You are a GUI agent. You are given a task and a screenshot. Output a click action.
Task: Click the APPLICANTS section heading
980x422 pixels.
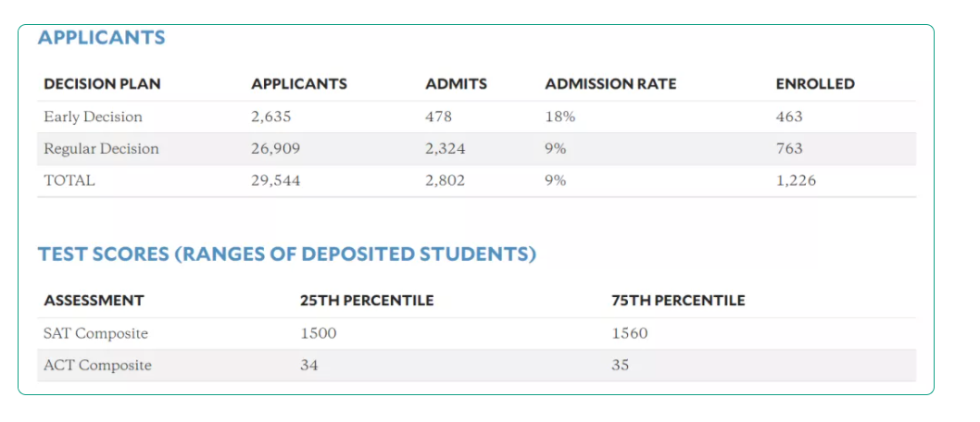102,37
